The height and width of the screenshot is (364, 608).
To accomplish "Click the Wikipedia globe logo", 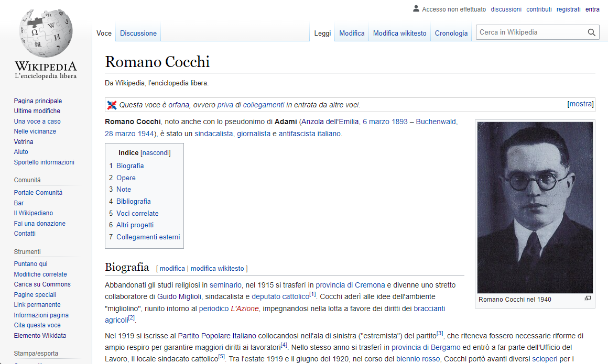I will (x=46, y=34).
